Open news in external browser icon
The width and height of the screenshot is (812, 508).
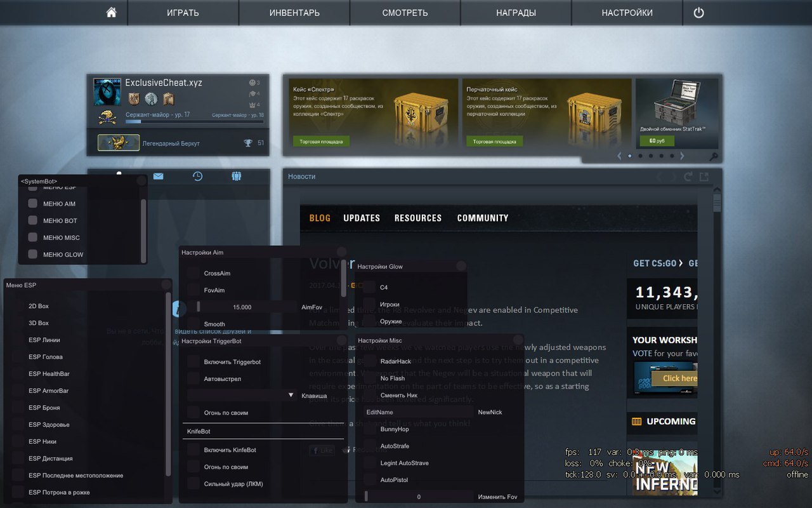point(704,177)
